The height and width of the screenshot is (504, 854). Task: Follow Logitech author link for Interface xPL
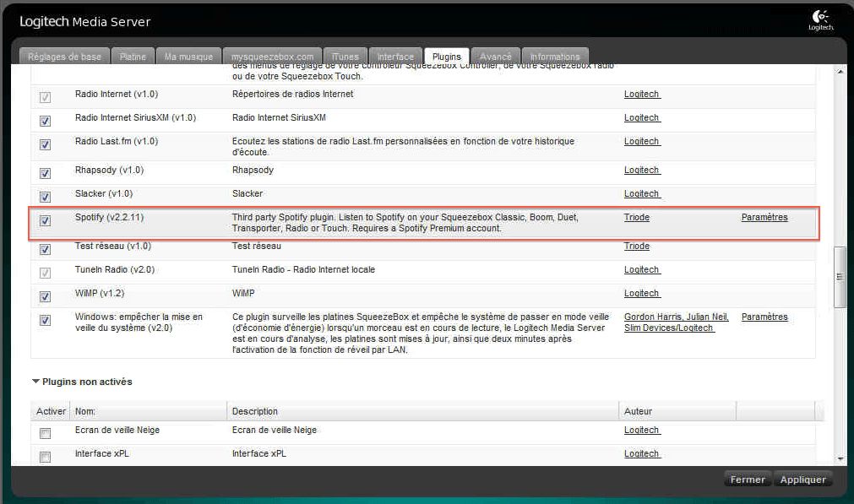(642, 453)
